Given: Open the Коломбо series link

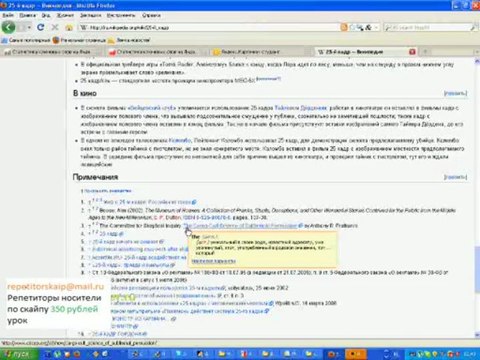Looking at the screenshot, I should tap(180, 140).
